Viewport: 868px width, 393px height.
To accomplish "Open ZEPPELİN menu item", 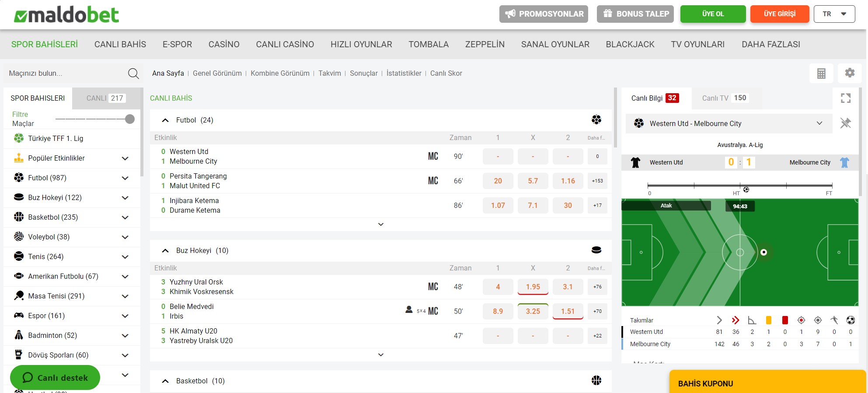I will (x=485, y=44).
